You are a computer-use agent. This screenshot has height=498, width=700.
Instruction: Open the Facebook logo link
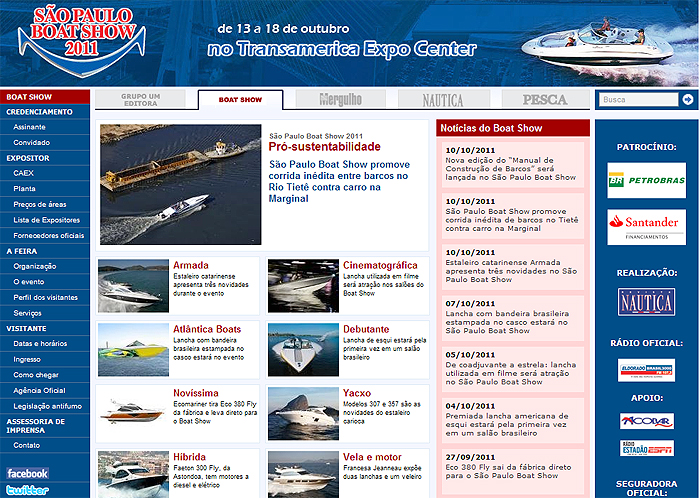coord(27,473)
